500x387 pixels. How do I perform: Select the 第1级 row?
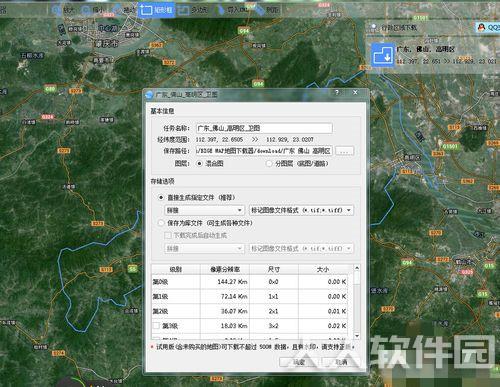(x=250, y=296)
